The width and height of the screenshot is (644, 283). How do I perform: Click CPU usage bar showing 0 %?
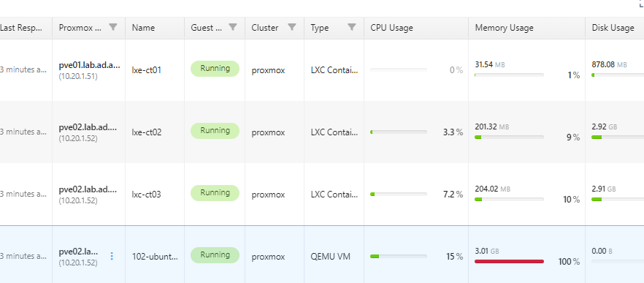399,70
